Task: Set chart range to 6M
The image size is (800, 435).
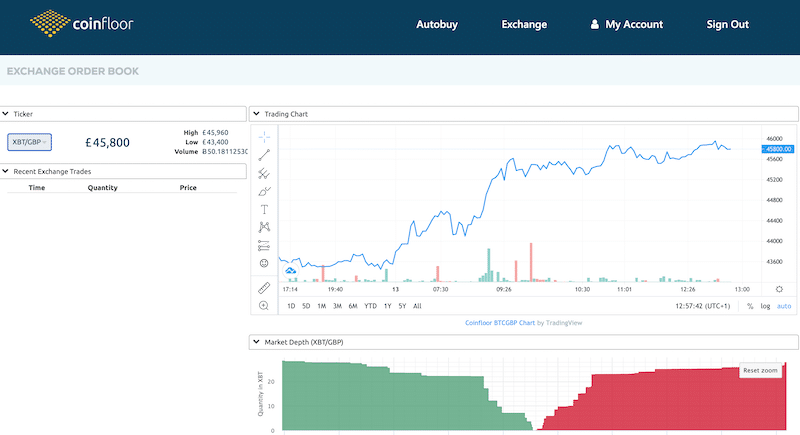Action: [353, 306]
